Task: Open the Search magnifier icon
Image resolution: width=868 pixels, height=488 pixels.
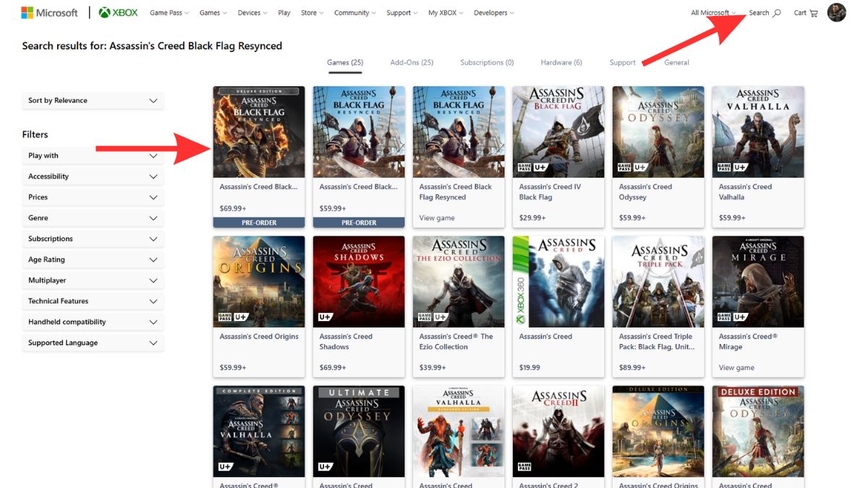Action: click(x=777, y=13)
